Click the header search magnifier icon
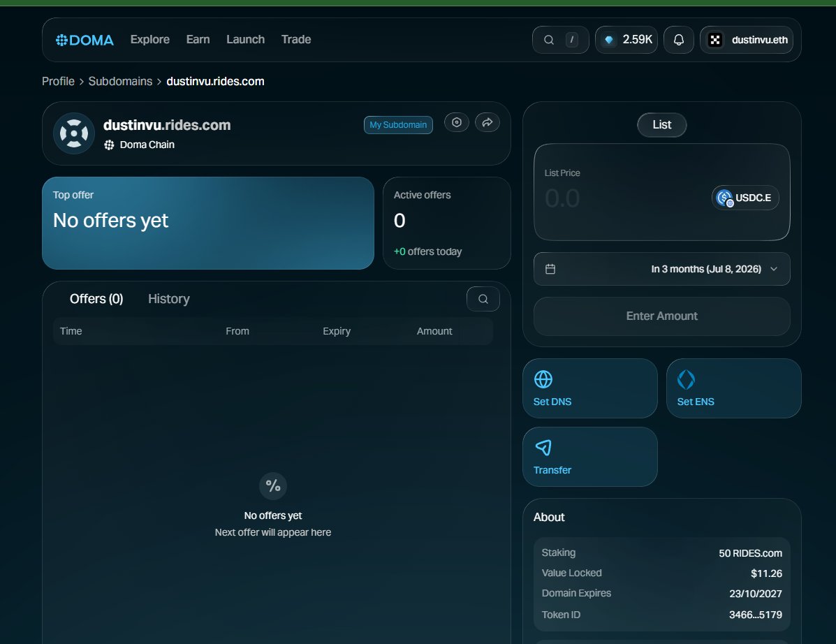Viewport: 836px width, 644px height. (x=549, y=40)
